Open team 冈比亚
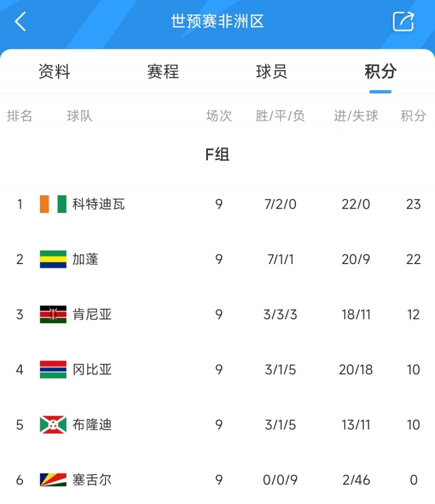 [x=92, y=369]
